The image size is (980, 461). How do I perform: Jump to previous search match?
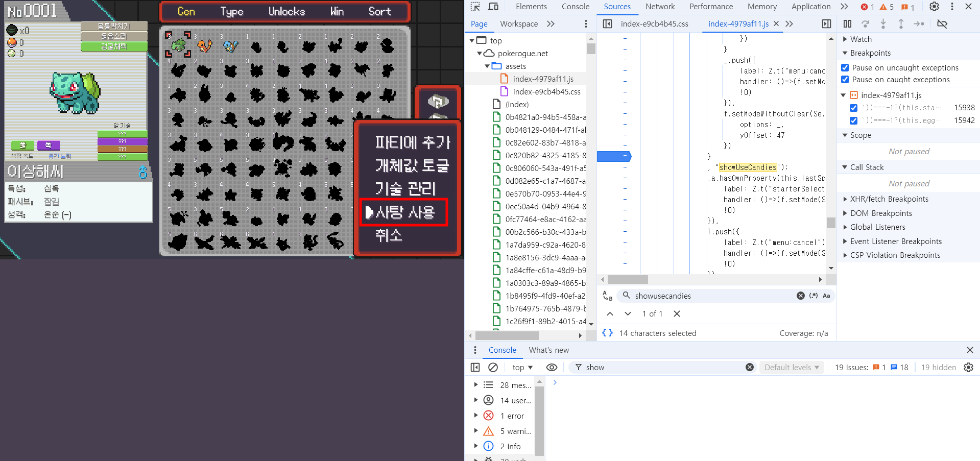(x=610, y=314)
